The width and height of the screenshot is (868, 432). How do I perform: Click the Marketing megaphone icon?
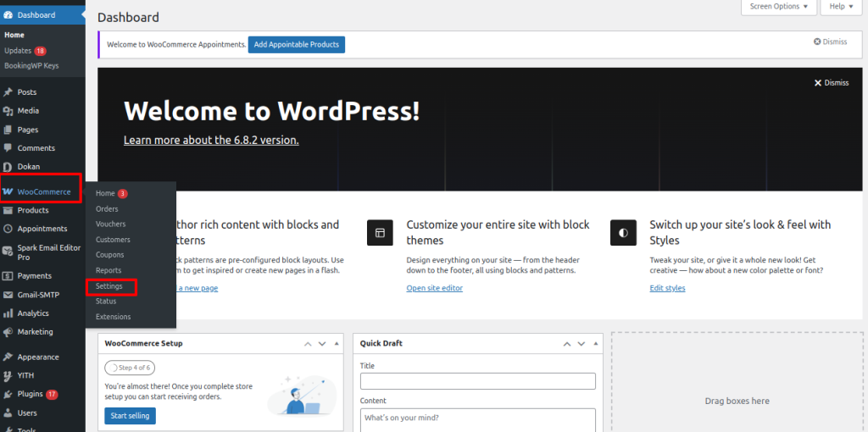[x=8, y=332]
